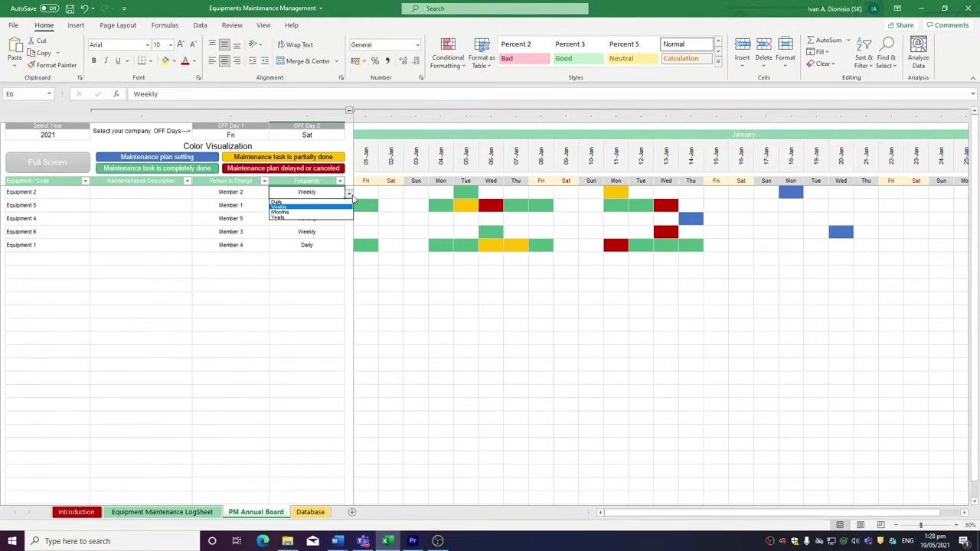Open the File menu
The image size is (980, 551).
pyautogui.click(x=14, y=25)
